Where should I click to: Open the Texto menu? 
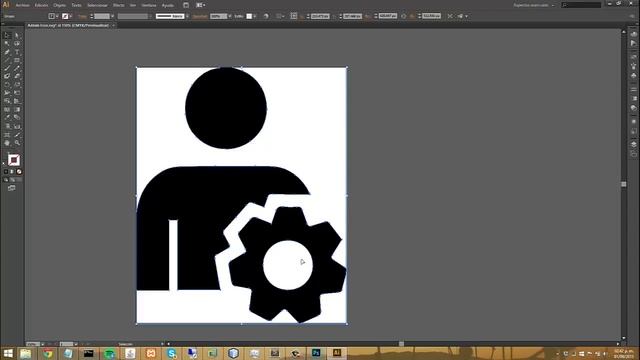77,5
